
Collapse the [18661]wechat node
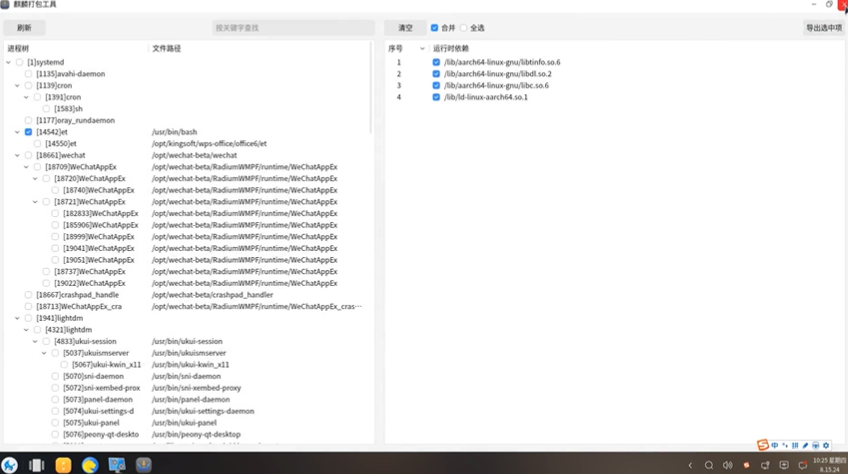tap(17, 155)
